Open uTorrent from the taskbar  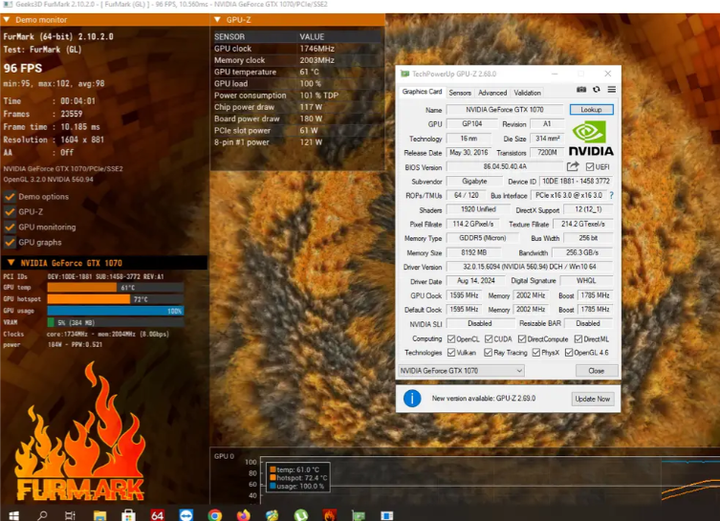click(301, 515)
